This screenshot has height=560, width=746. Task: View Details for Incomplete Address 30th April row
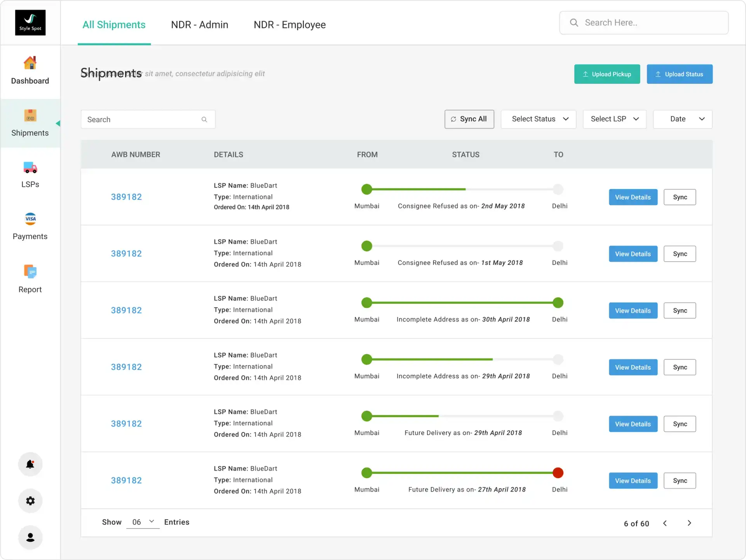tap(633, 311)
